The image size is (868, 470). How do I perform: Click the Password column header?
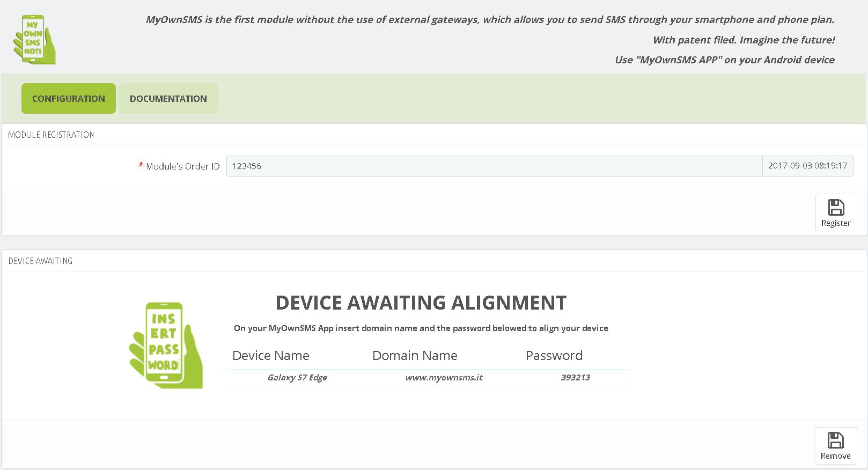(x=554, y=356)
